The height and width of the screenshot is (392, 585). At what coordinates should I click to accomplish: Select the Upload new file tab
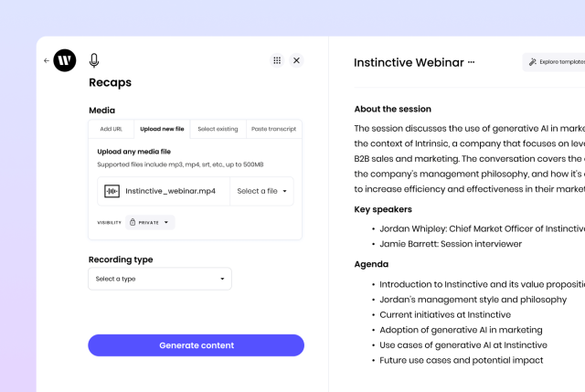point(162,129)
